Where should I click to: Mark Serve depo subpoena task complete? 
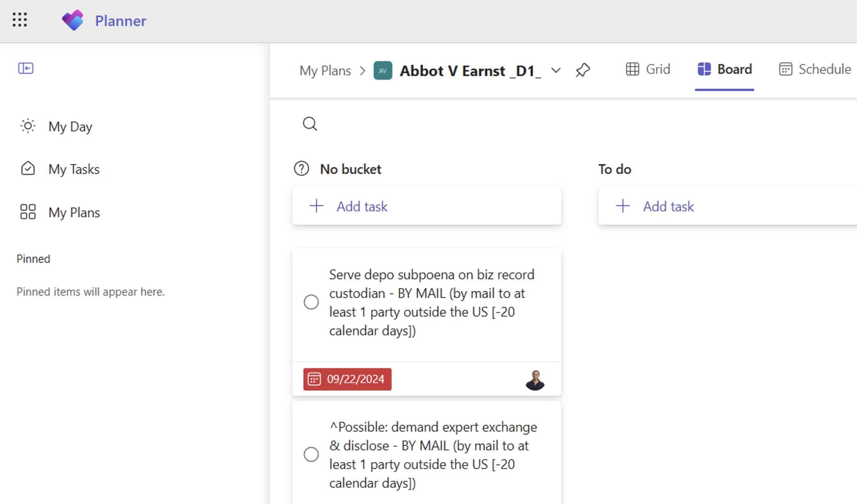311,302
